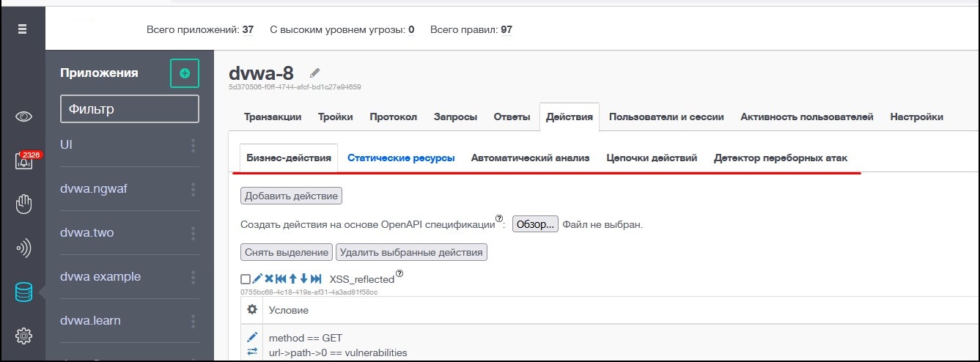Switch to the Тройки tab
The height and width of the screenshot is (362, 980).
tap(336, 117)
